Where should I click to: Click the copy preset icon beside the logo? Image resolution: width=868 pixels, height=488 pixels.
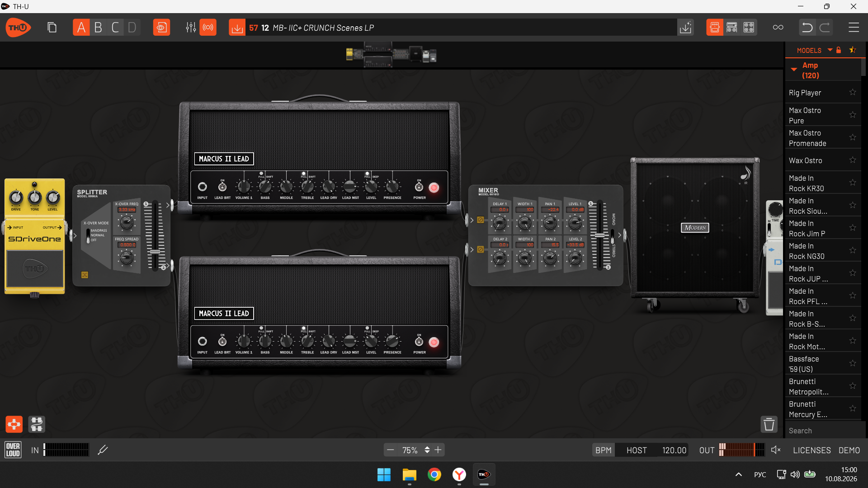(52, 28)
